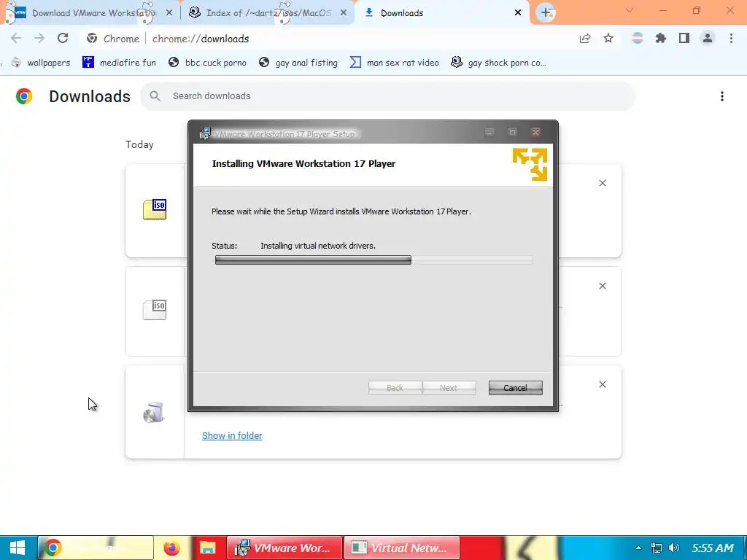This screenshot has width=747, height=560.
Task: Click the installer disc icon in the third download
Action: pos(154,412)
